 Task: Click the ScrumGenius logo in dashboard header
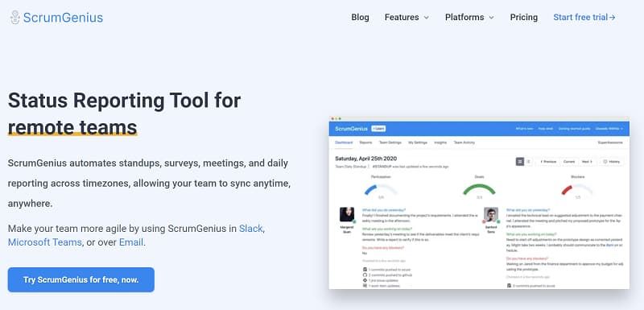click(x=351, y=129)
